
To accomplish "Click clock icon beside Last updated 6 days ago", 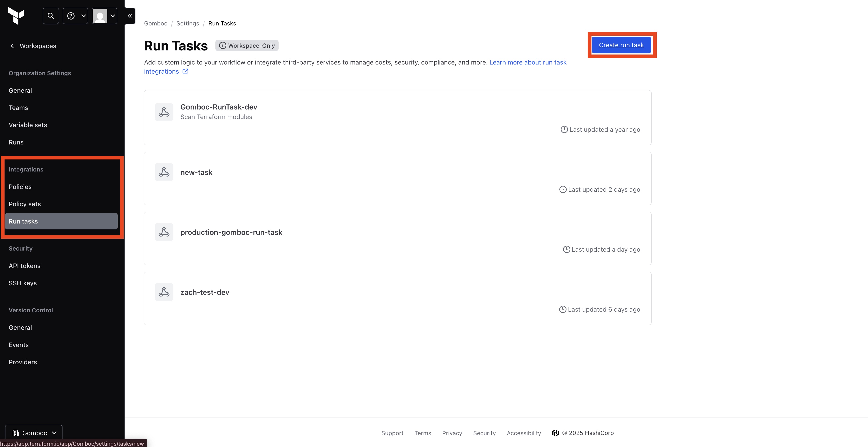I will pos(562,309).
